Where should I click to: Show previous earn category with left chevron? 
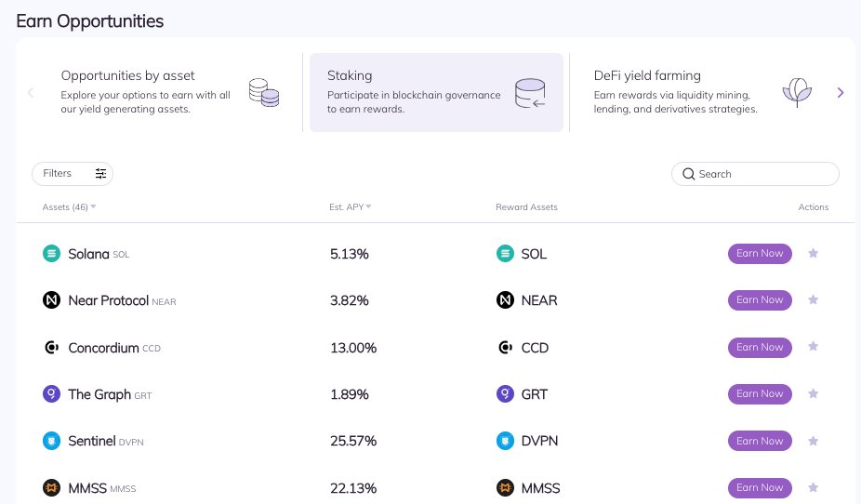pyautogui.click(x=31, y=92)
